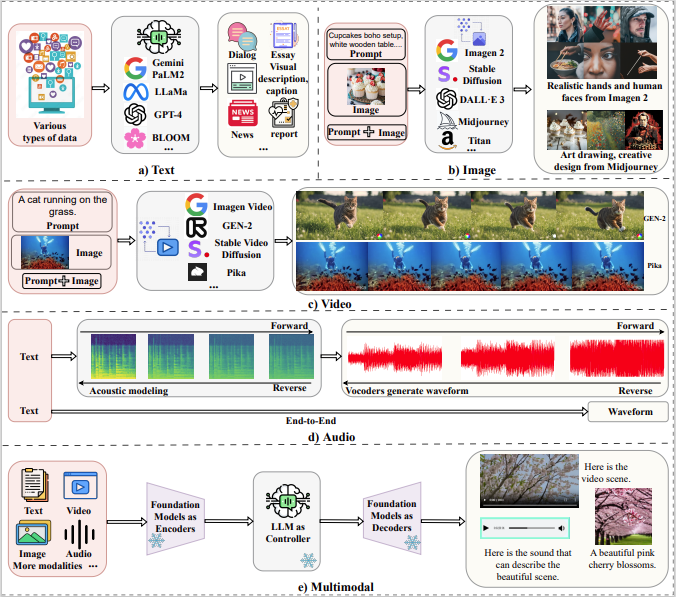Click the Various types of data illustration
The image size is (676, 597).
(x=50, y=75)
